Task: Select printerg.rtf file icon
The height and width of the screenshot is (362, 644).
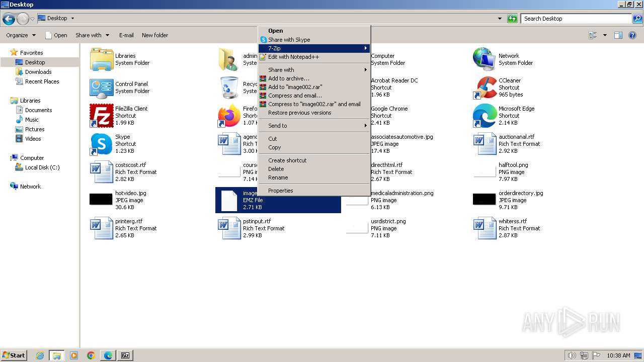Action: click(102, 228)
